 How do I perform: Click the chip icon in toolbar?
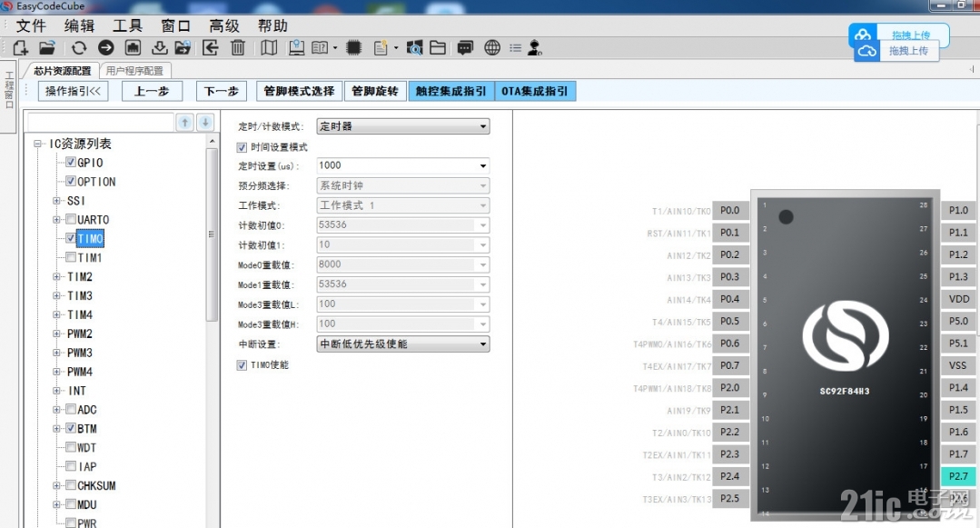pyautogui.click(x=353, y=47)
